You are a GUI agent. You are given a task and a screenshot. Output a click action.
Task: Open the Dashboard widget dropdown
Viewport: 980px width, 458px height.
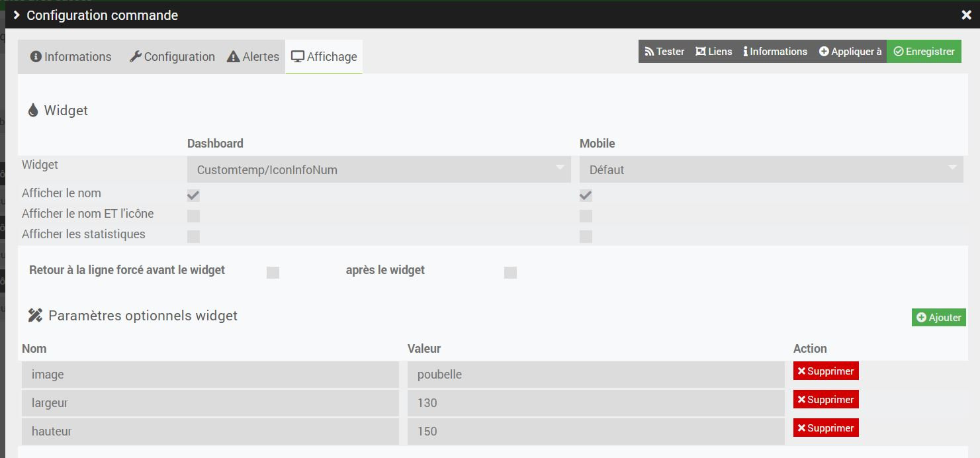379,169
